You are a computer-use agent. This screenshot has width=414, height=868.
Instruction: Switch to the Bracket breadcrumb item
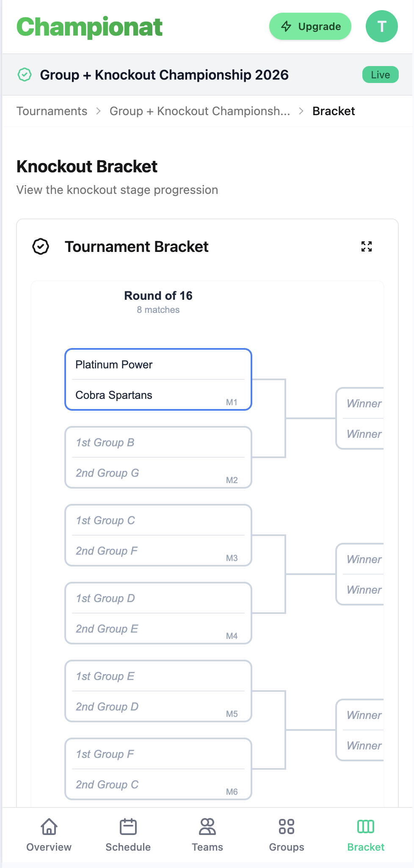coord(334,111)
